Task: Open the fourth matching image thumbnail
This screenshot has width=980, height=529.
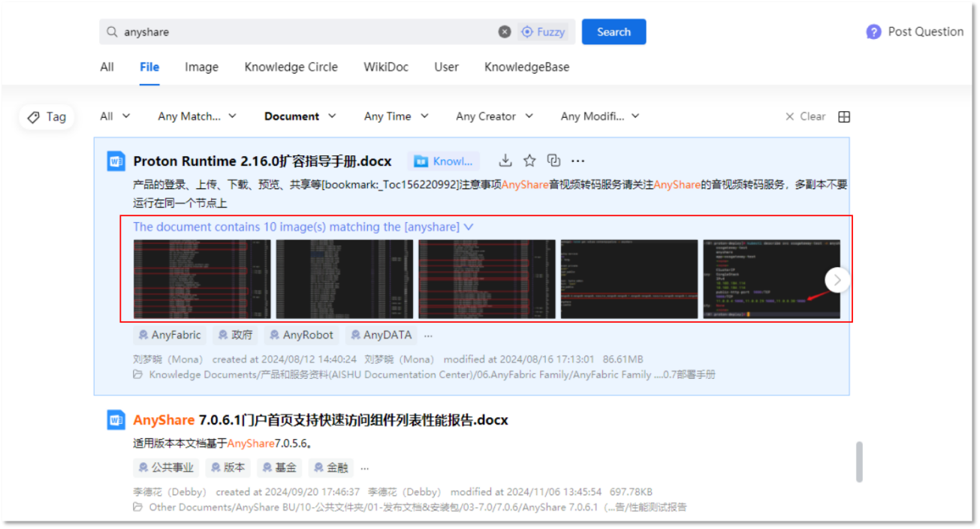Action: (x=629, y=279)
